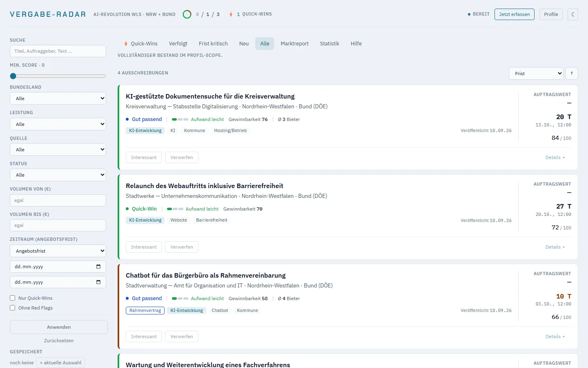The image size is (588, 368).
Task: Open the Angebotsfrist period dropdown
Action: [58, 251]
